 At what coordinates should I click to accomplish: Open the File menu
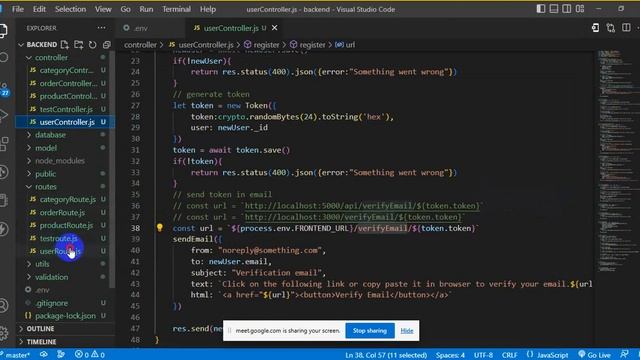[x=18, y=9]
